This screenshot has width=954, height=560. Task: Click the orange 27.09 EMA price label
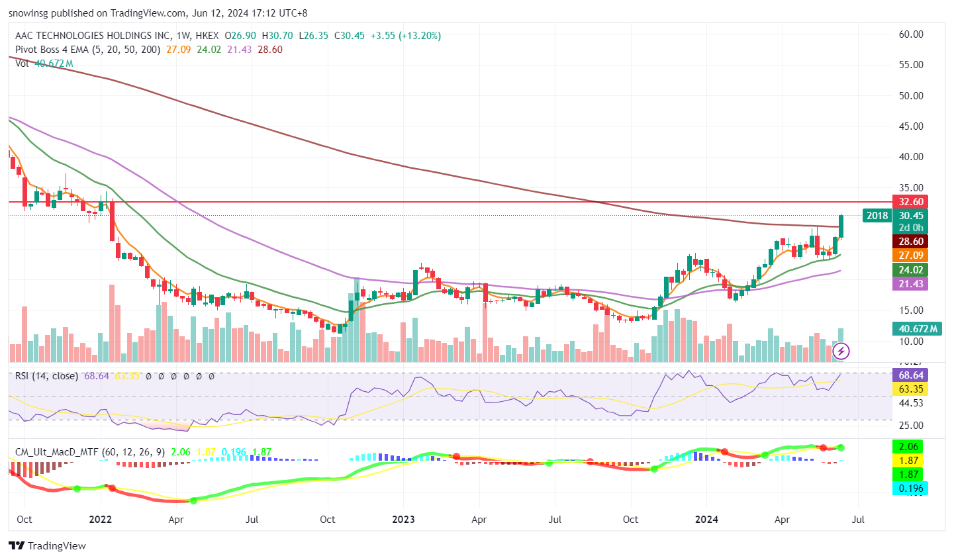click(910, 256)
